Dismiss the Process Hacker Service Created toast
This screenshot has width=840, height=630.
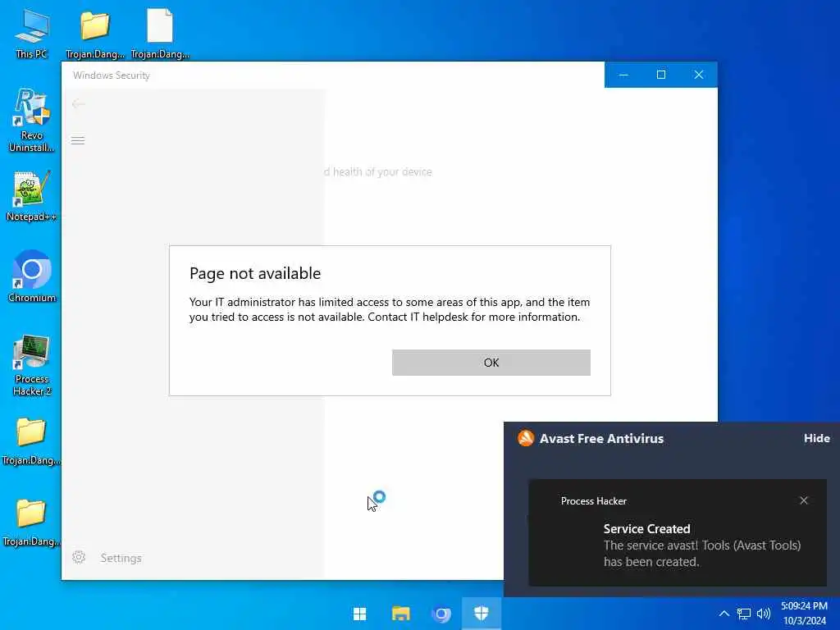tap(804, 500)
